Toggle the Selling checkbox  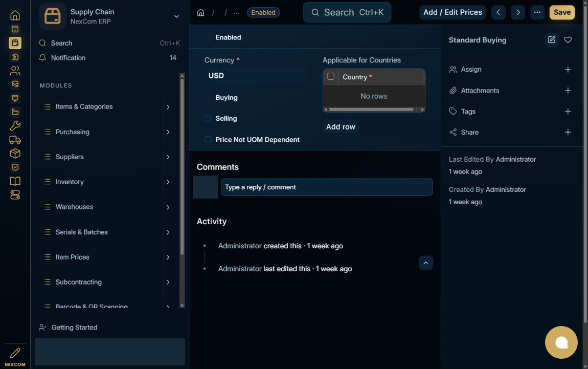coord(208,119)
